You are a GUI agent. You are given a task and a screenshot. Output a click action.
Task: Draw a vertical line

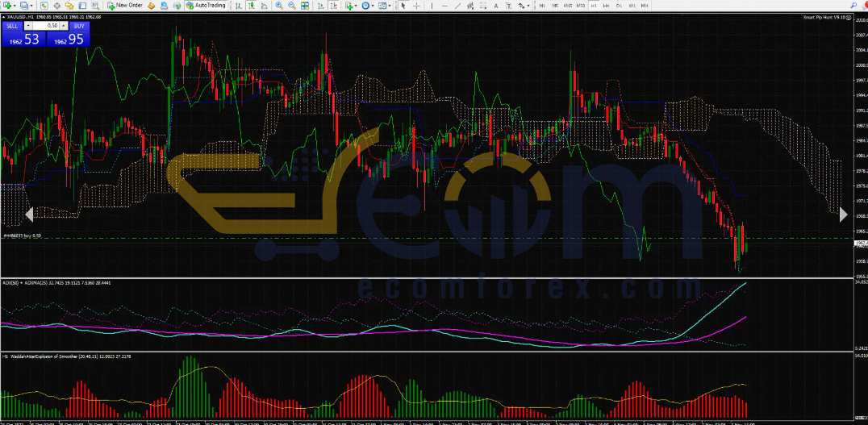[432, 6]
